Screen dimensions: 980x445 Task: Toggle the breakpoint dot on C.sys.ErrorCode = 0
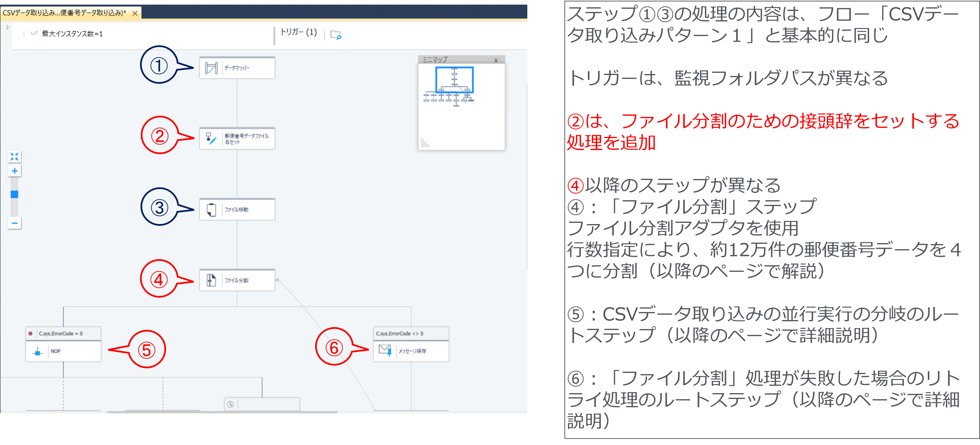[x=31, y=333]
